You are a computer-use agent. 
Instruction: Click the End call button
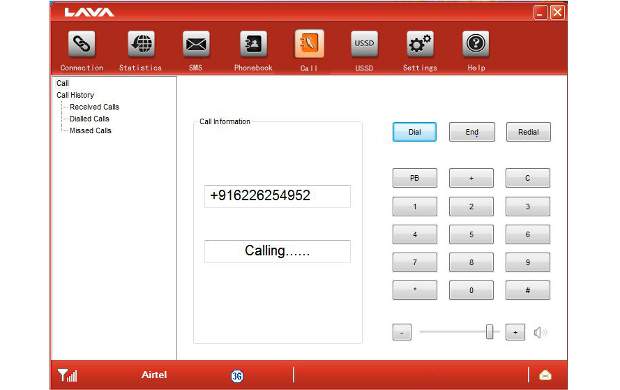pos(472,132)
